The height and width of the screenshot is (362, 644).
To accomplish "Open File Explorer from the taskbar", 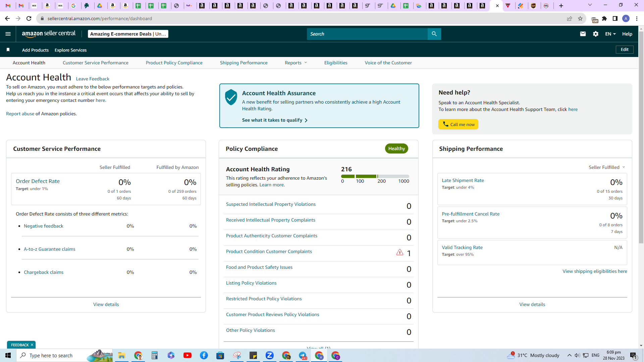I will [x=121, y=355].
